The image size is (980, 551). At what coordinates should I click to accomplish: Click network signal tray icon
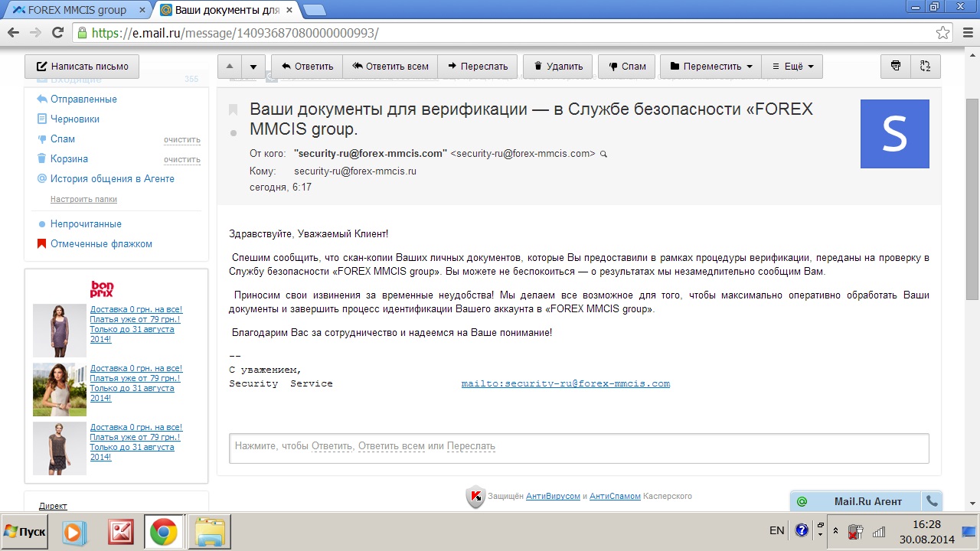(879, 531)
